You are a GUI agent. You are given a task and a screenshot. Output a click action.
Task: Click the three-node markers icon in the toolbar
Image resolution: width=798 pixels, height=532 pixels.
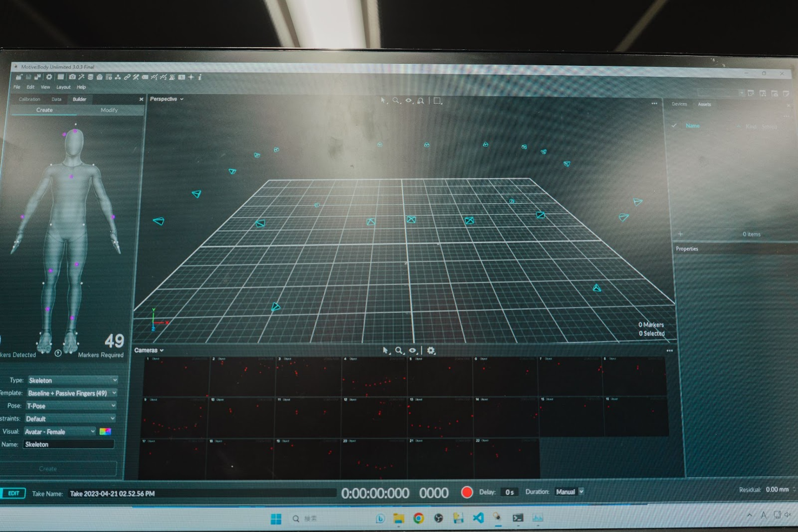coord(118,77)
